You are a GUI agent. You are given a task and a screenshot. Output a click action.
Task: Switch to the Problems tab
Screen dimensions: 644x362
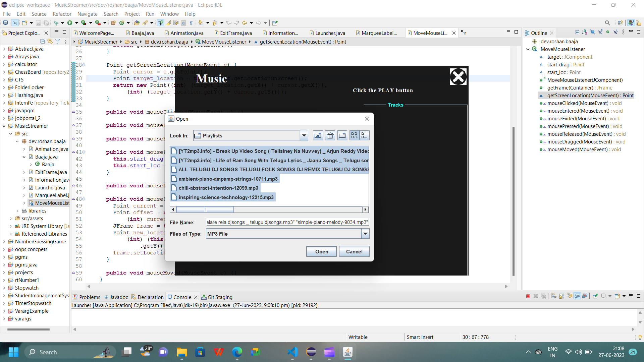pos(87,297)
